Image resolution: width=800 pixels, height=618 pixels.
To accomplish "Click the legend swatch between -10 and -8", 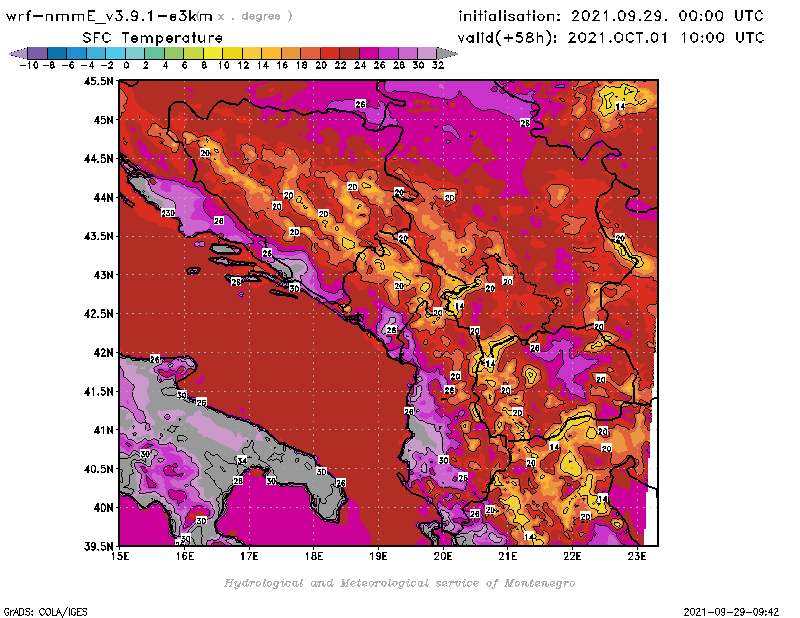I will pyautogui.click(x=38, y=53).
